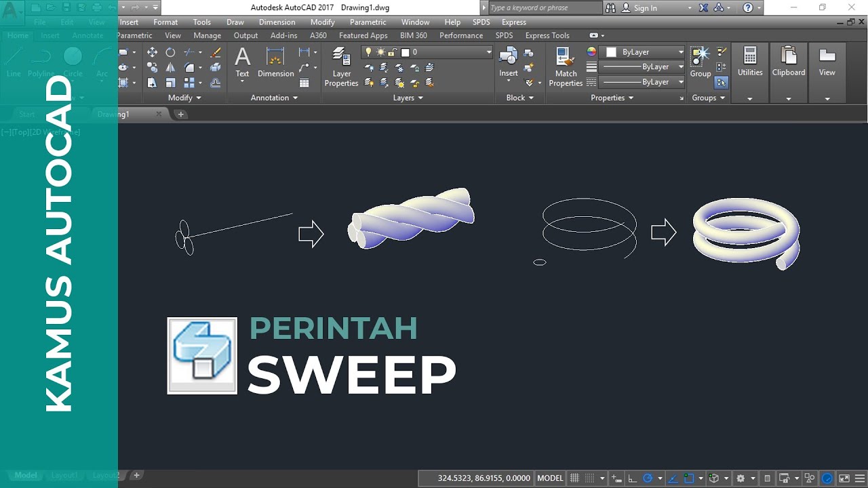868x488 pixels.
Task: Click the keyword search input field
Action: coord(545,8)
